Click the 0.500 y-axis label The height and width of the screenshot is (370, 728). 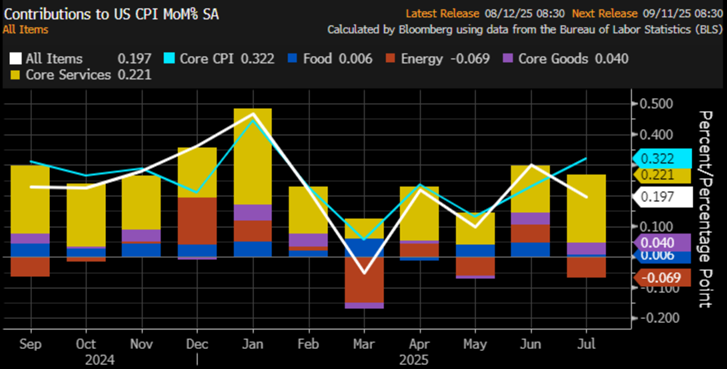656,104
